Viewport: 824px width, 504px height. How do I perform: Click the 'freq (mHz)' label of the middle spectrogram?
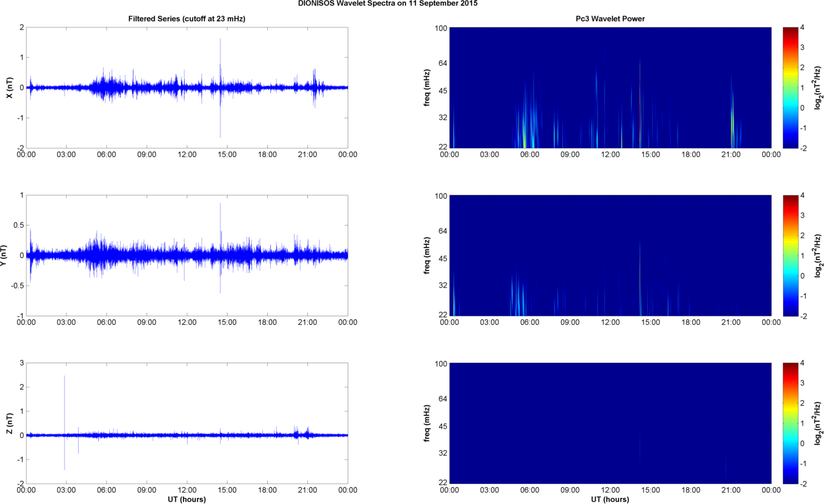coord(426,255)
